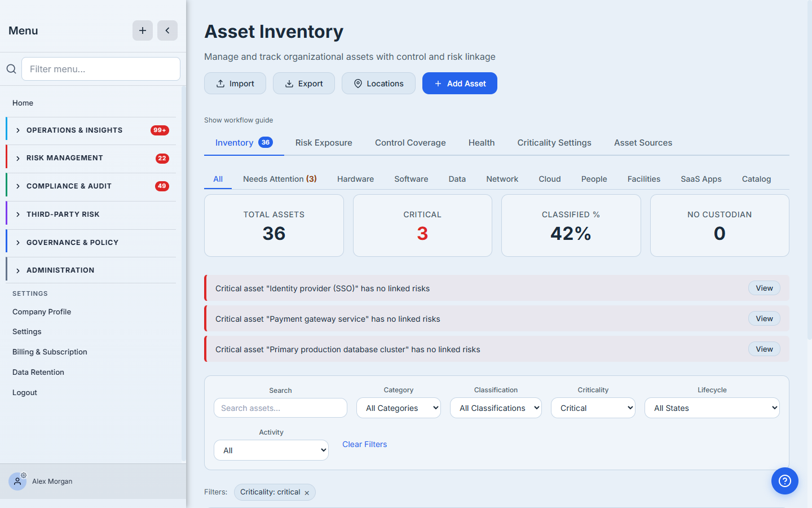This screenshot has width=812, height=508.
Task: Open the Criticality dropdown set to Critical
Action: tap(593, 408)
